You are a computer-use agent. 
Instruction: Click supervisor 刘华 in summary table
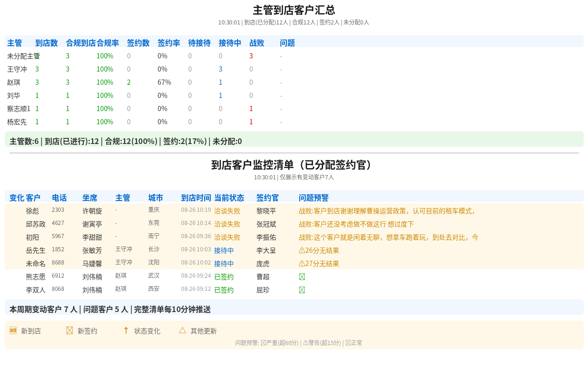pyautogui.click(x=14, y=96)
